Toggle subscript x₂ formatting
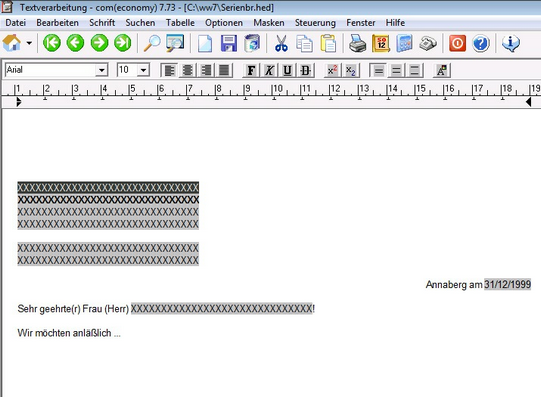 point(351,71)
